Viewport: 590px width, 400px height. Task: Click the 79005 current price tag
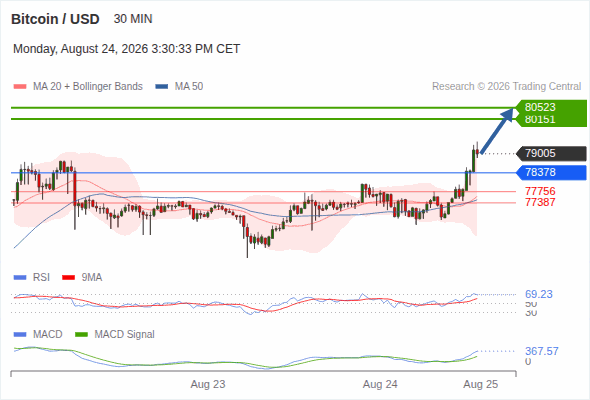[551, 154]
